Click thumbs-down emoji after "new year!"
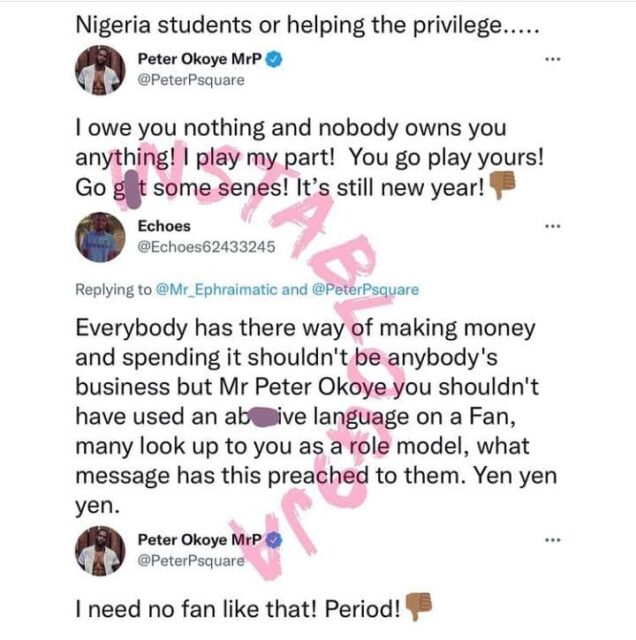Screen dimensions: 636x640 [x=502, y=184]
